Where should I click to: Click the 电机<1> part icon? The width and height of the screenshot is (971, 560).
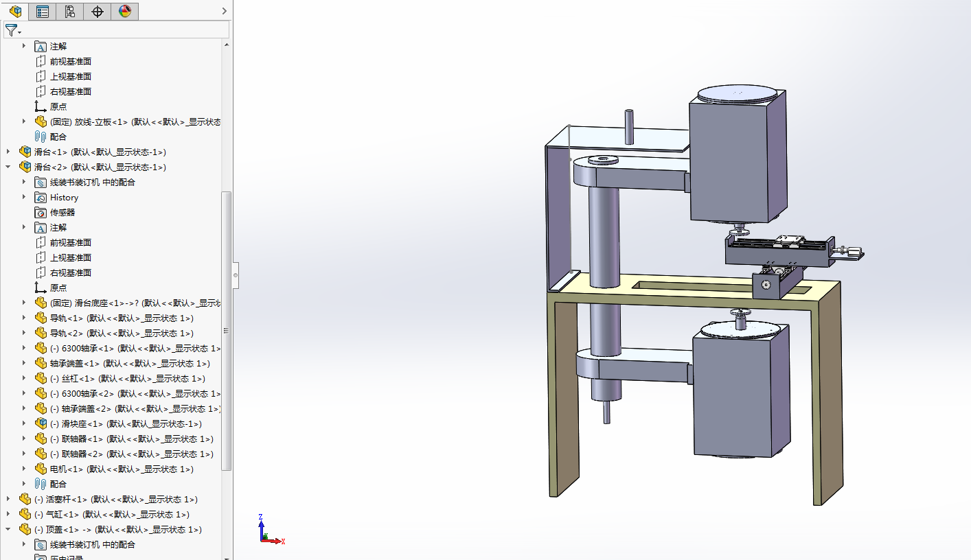point(41,469)
